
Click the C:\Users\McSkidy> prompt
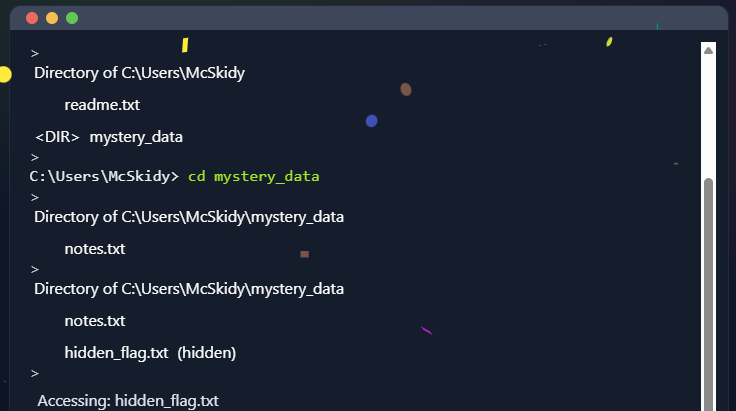[x=104, y=177]
